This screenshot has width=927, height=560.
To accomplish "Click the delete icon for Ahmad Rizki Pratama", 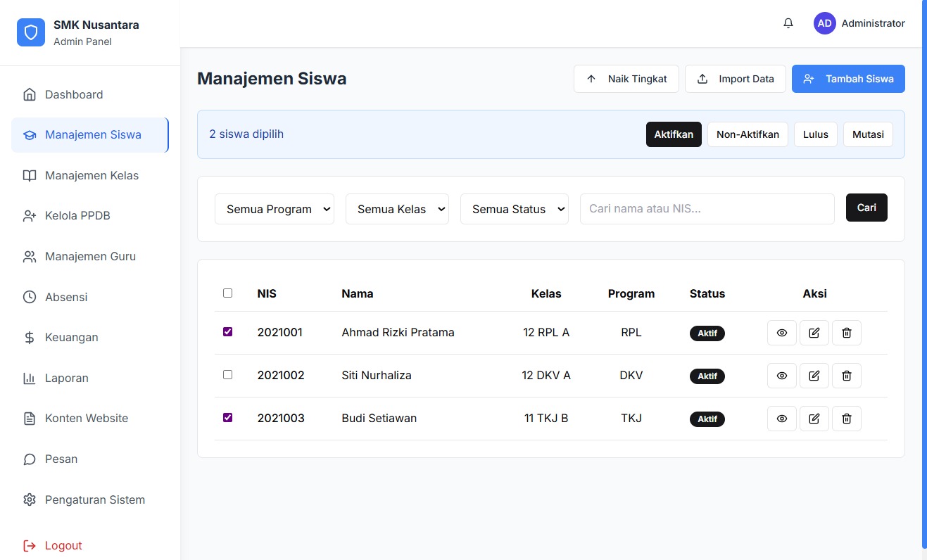I will [x=846, y=333].
